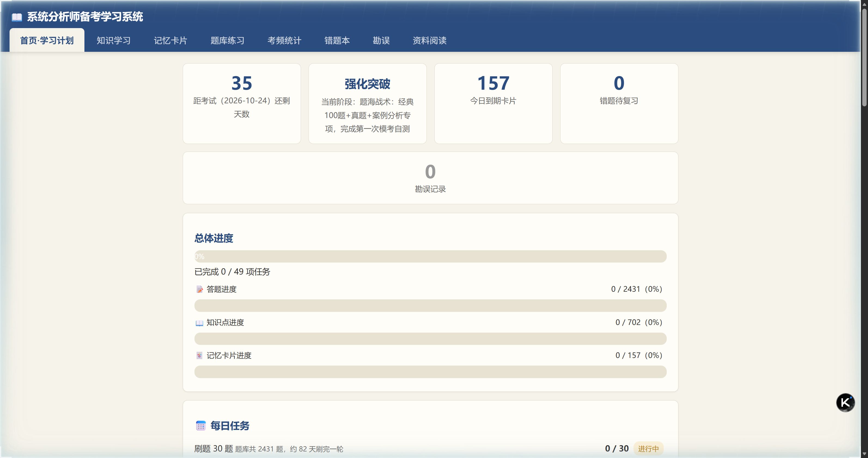
Task: Open the 资料阅读 tab
Action: [x=430, y=40]
